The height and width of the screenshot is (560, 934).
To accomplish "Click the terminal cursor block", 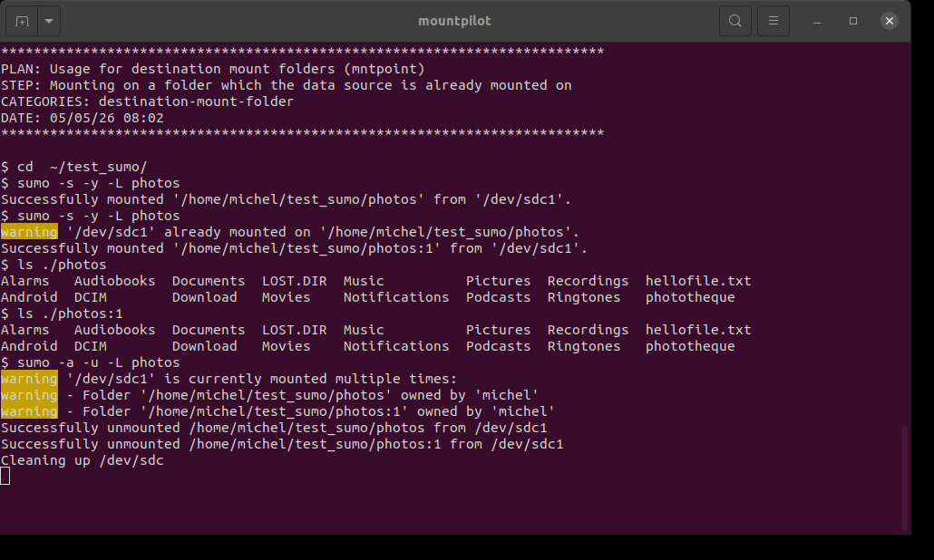I will pos(5,476).
